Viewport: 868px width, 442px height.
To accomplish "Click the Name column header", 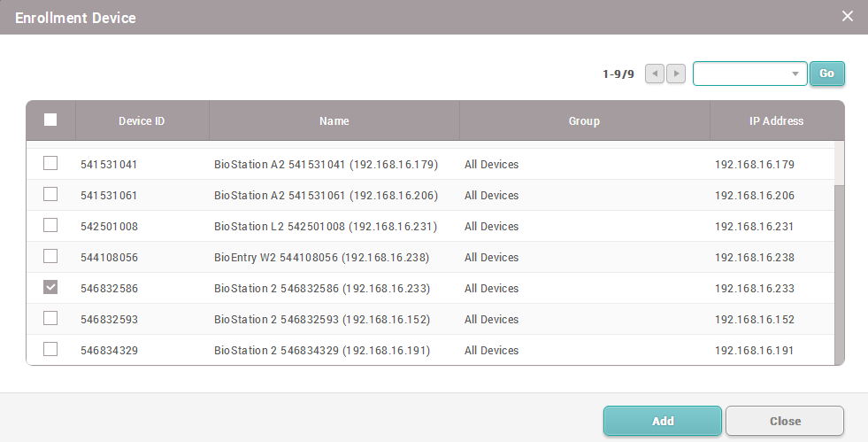I will tap(334, 121).
